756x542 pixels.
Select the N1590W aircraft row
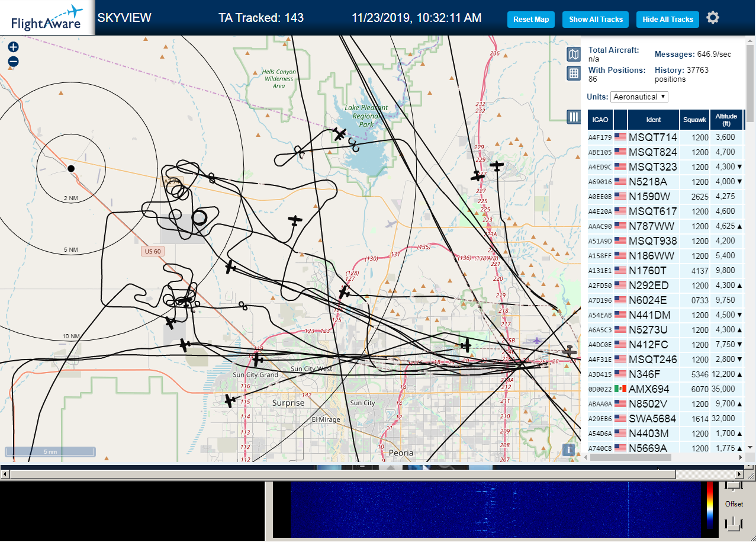665,197
